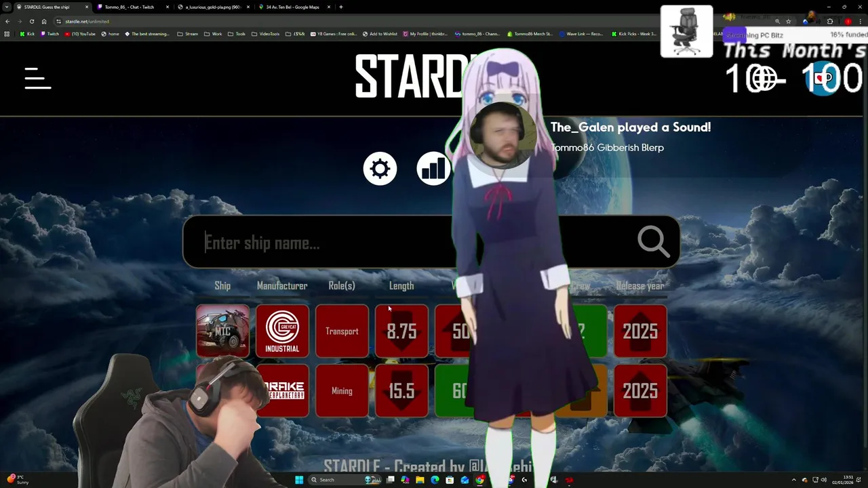Open the YouTube bookmark
The image size is (868, 488).
[79, 34]
